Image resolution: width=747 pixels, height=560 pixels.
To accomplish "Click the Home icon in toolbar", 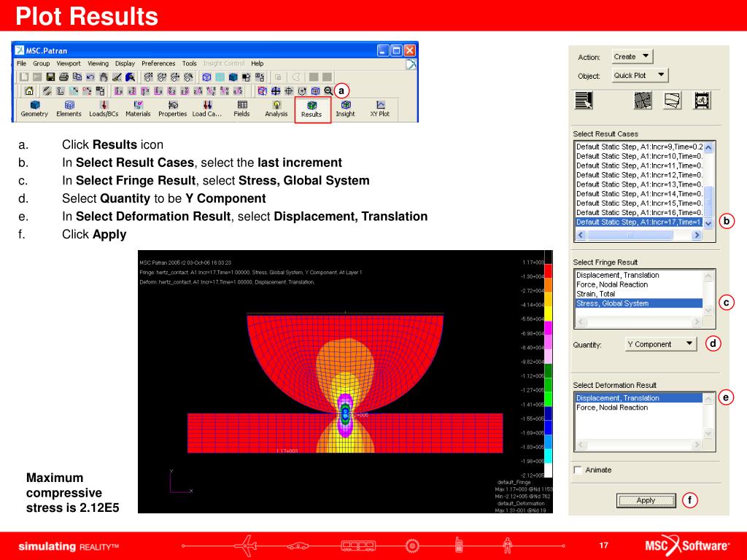I will click(29, 90).
